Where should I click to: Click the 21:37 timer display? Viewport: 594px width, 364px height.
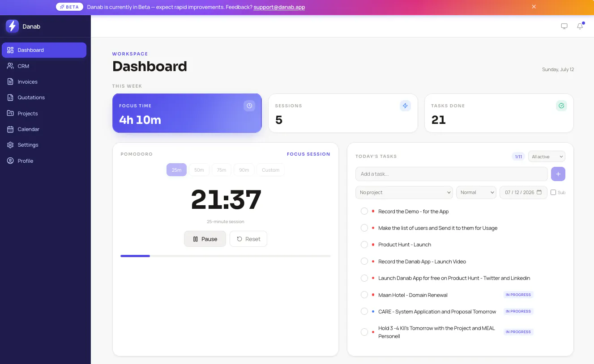[x=226, y=199]
